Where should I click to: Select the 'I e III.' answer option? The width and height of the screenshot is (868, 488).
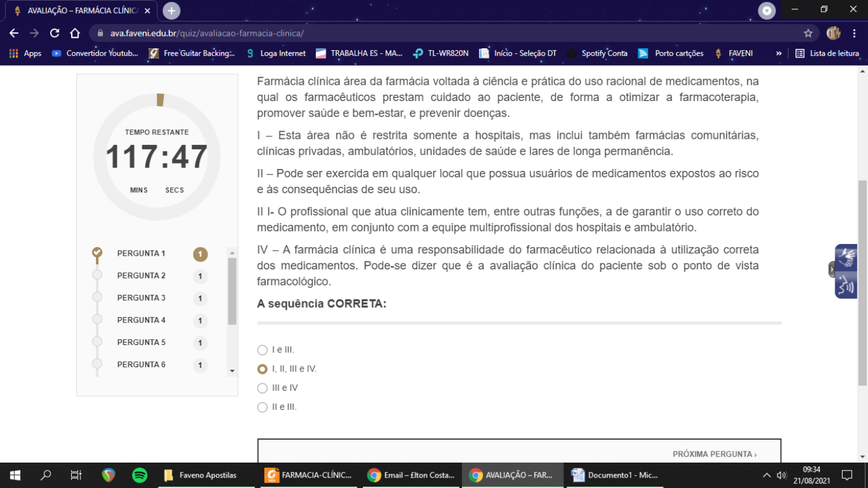tap(263, 350)
